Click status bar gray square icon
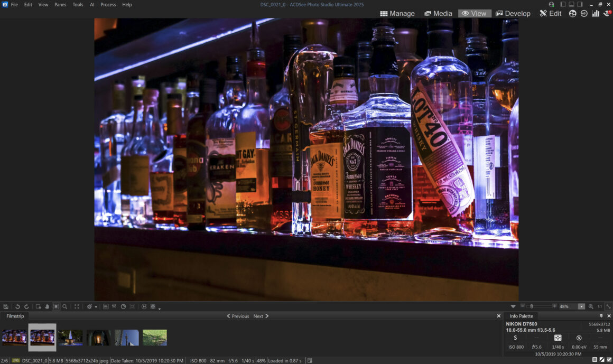 pos(595,360)
